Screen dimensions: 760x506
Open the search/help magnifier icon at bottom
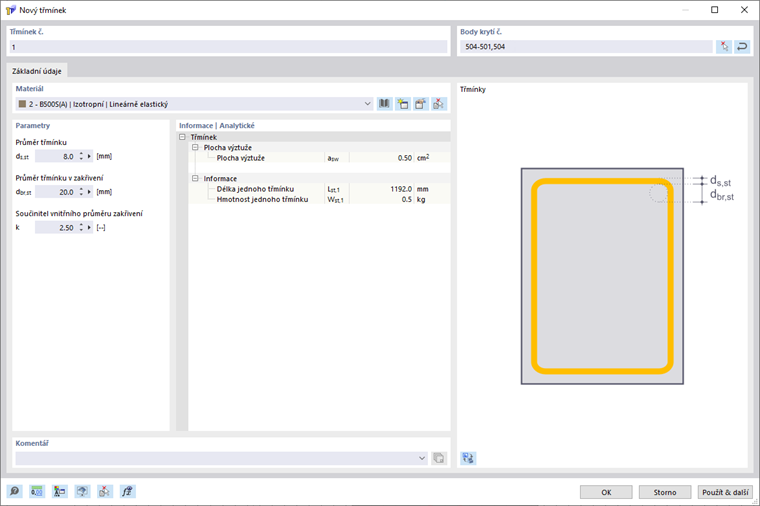coord(15,491)
